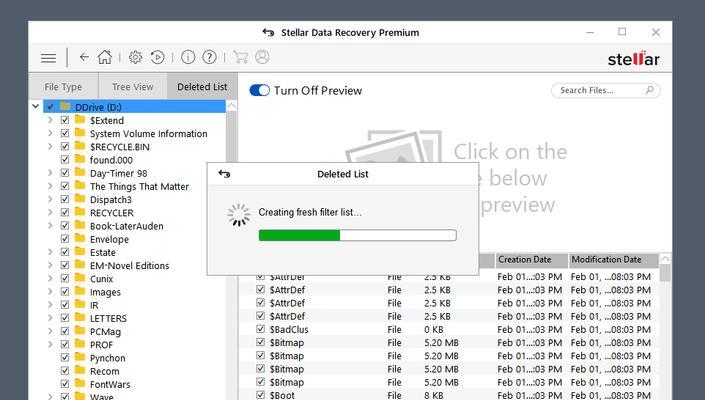Click the shopping cart icon
Image resolution: width=705 pixels, height=400 pixels.
click(241, 57)
